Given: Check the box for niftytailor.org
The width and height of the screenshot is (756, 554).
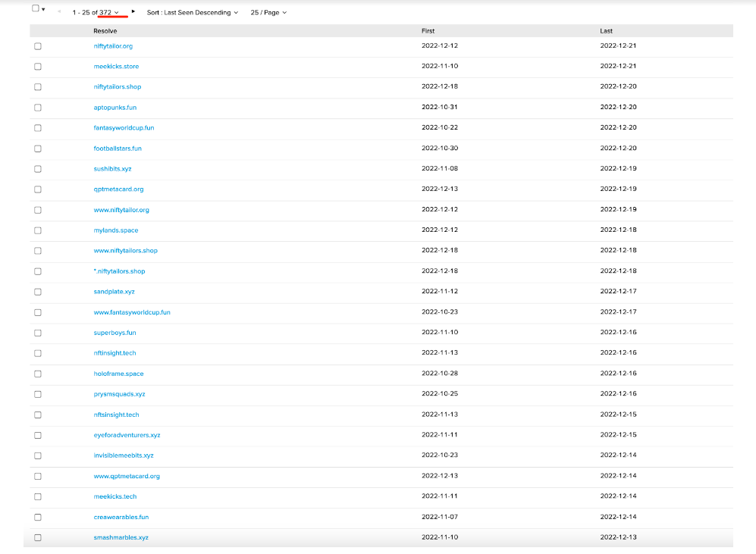Looking at the screenshot, I should tap(38, 46).
